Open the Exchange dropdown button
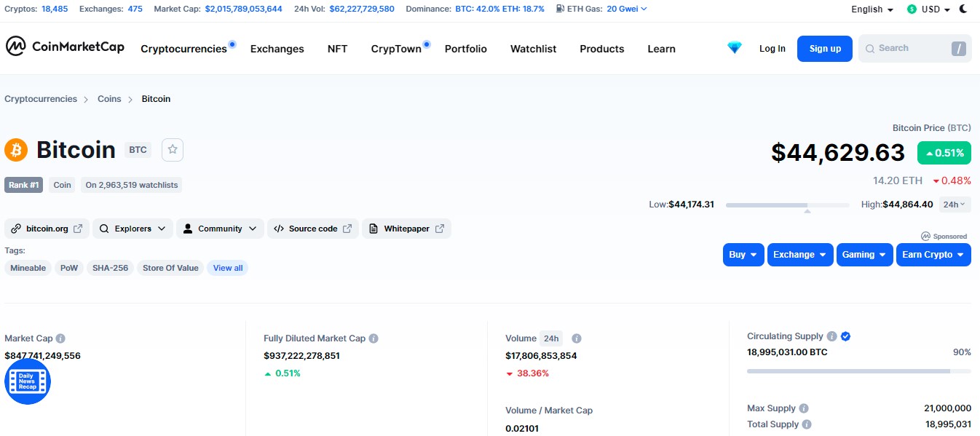This screenshot has height=436, width=980. point(800,255)
